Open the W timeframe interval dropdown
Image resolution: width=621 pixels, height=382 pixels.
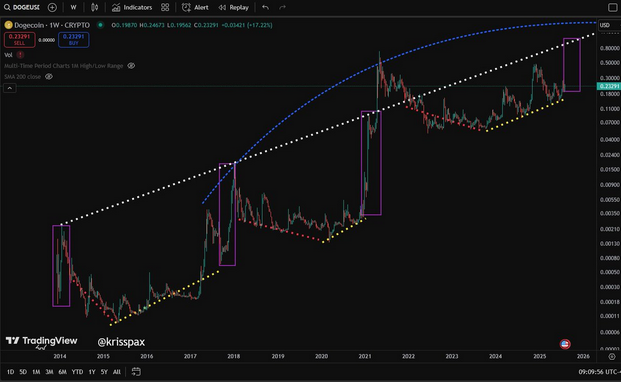[73, 7]
